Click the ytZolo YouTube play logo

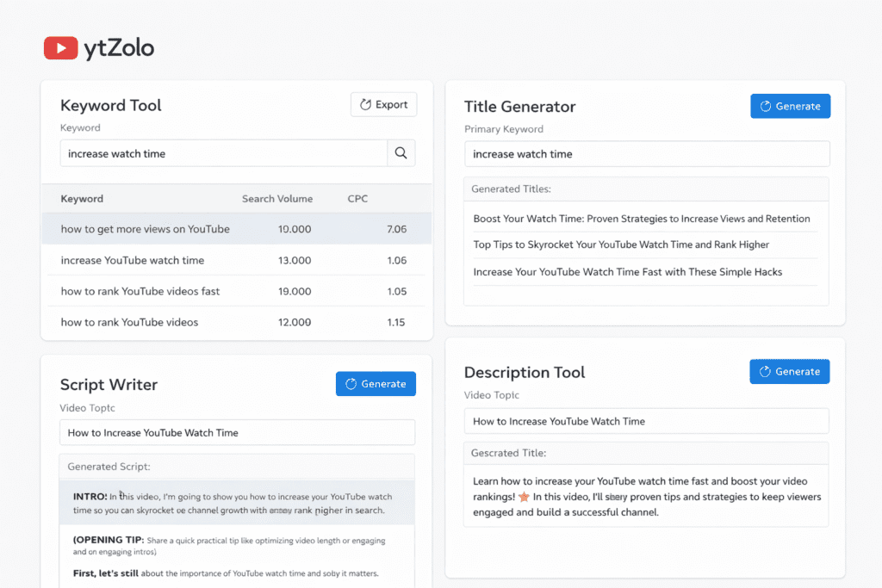click(60, 48)
